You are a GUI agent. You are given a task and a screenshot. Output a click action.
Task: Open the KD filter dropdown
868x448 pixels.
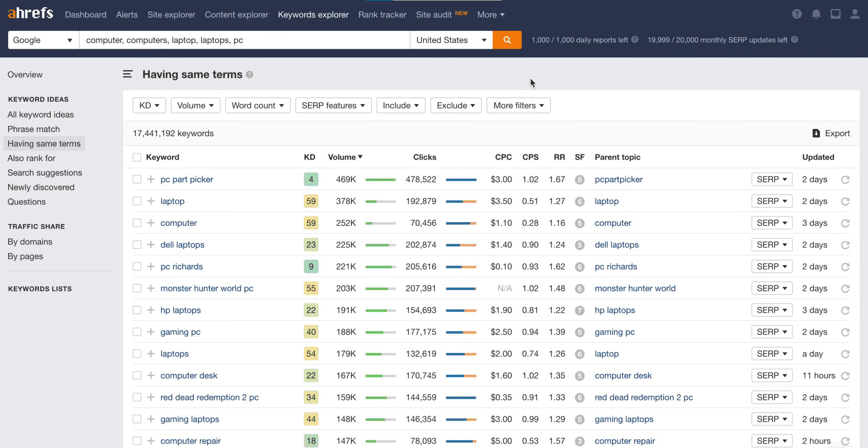pos(149,105)
